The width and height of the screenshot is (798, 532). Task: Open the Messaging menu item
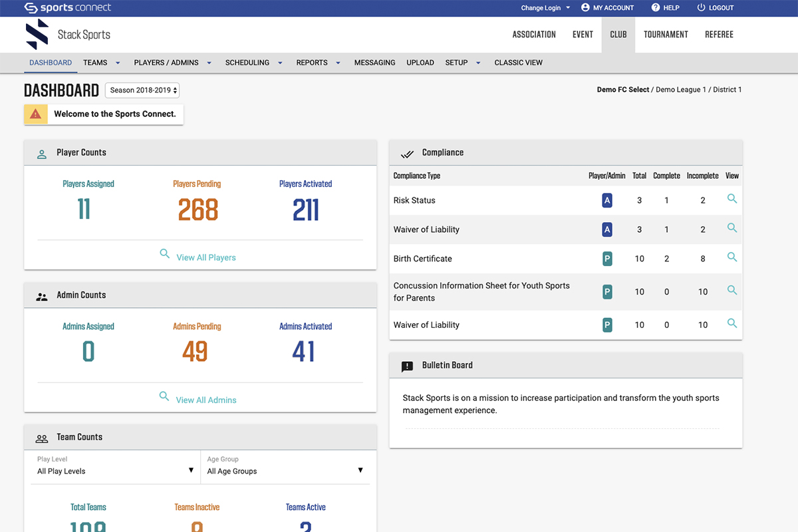point(374,63)
